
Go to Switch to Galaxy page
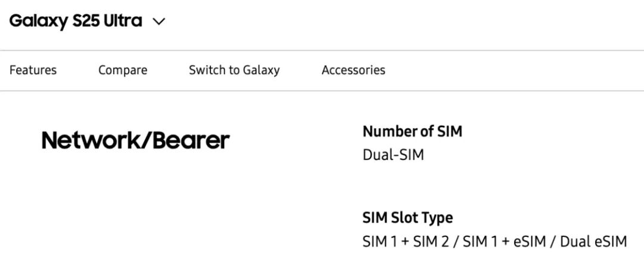[234, 70]
